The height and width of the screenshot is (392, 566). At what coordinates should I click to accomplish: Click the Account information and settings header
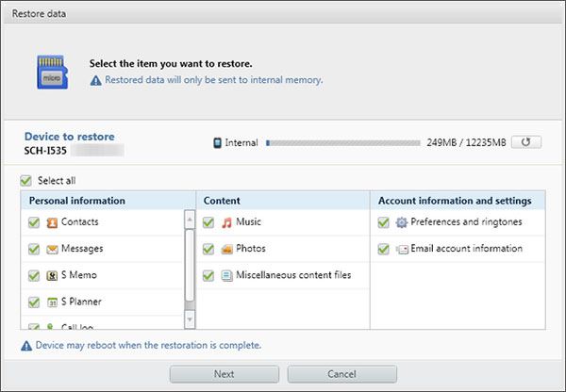tap(458, 201)
